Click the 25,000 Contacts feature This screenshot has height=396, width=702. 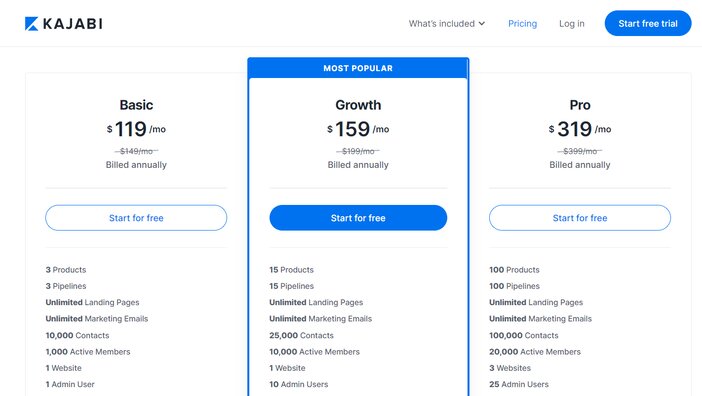[301, 335]
